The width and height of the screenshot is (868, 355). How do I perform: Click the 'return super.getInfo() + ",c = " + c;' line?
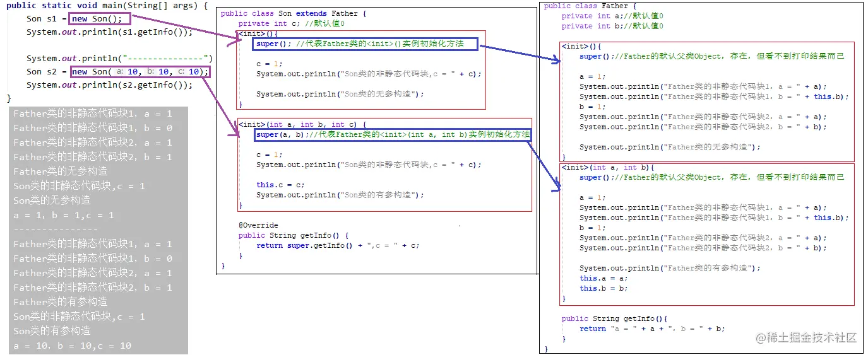click(x=338, y=245)
